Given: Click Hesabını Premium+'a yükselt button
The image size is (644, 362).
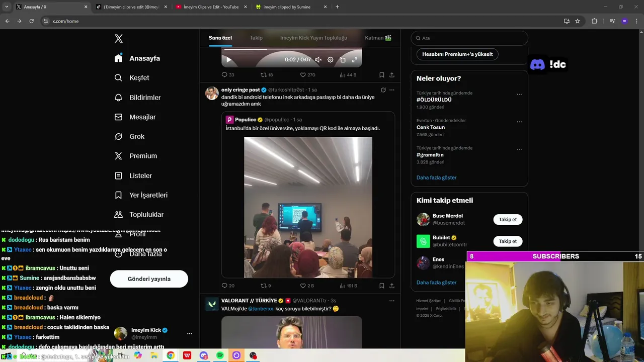Looking at the screenshot, I should tap(457, 54).
